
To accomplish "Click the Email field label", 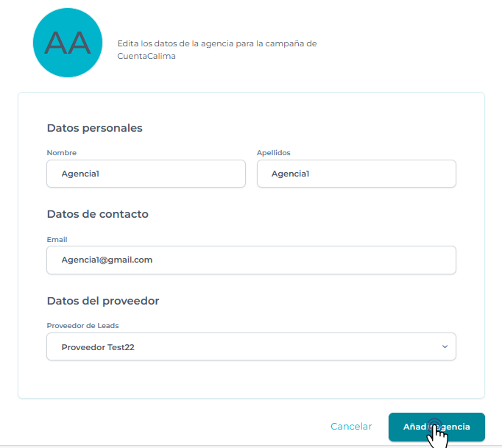I will tap(57, 239).
